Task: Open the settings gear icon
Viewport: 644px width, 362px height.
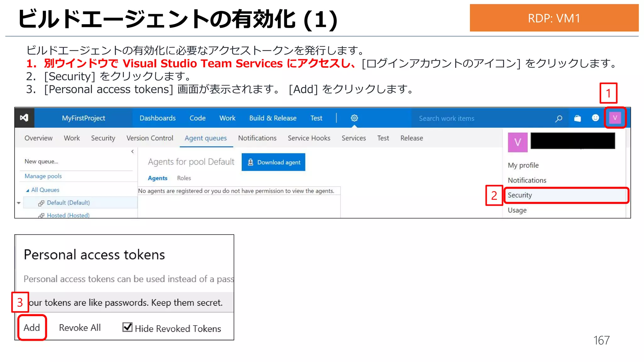Action: coord(354,118)
